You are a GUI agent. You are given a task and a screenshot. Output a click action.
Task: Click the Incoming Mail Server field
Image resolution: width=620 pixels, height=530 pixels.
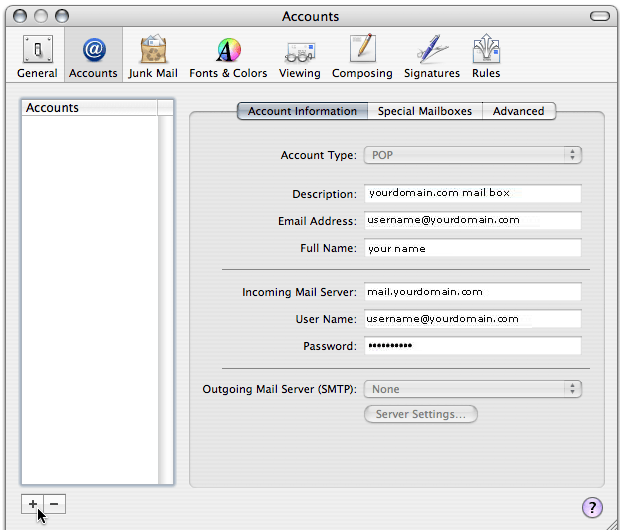[x=472, y=292]
